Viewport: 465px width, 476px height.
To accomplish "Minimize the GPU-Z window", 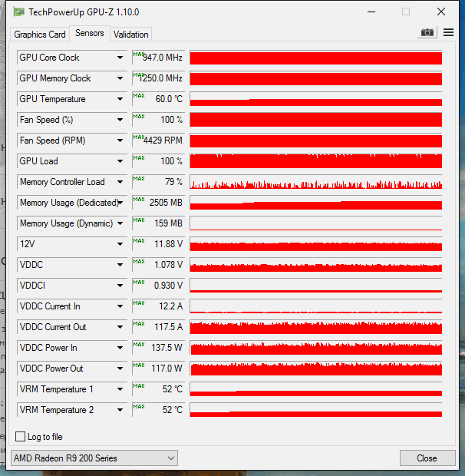I will coord(371,12).
